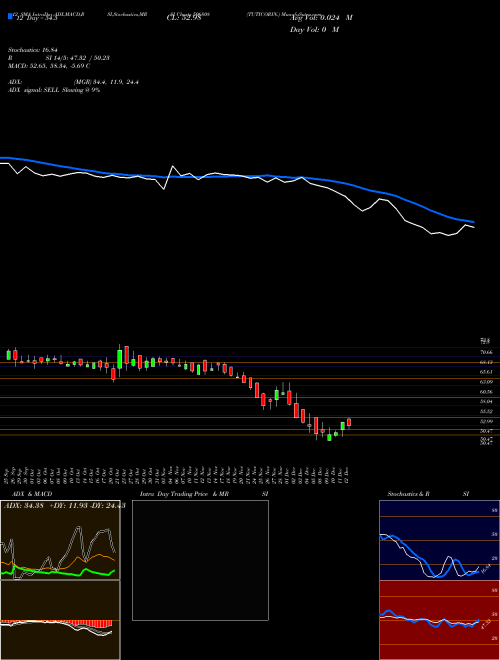Click the 'Stochastics & R' panel title
This screenshot has width=500, height=660.
[409, 494]
